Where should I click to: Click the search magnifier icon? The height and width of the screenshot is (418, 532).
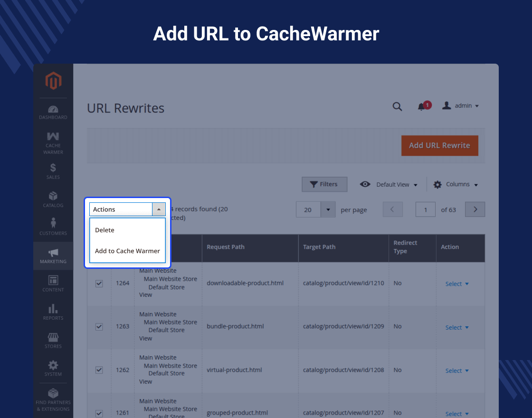tap(397, 106)
